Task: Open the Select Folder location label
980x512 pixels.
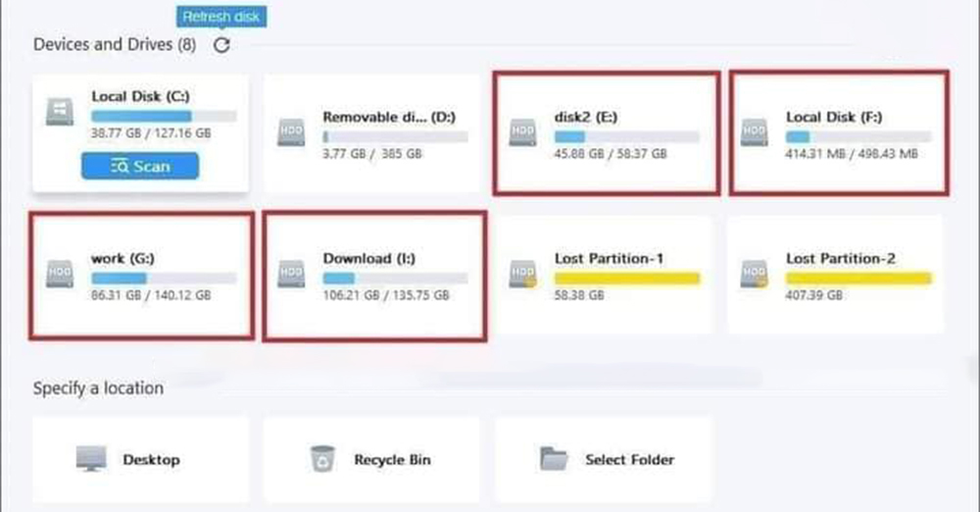Action: [x=629, y=459]
